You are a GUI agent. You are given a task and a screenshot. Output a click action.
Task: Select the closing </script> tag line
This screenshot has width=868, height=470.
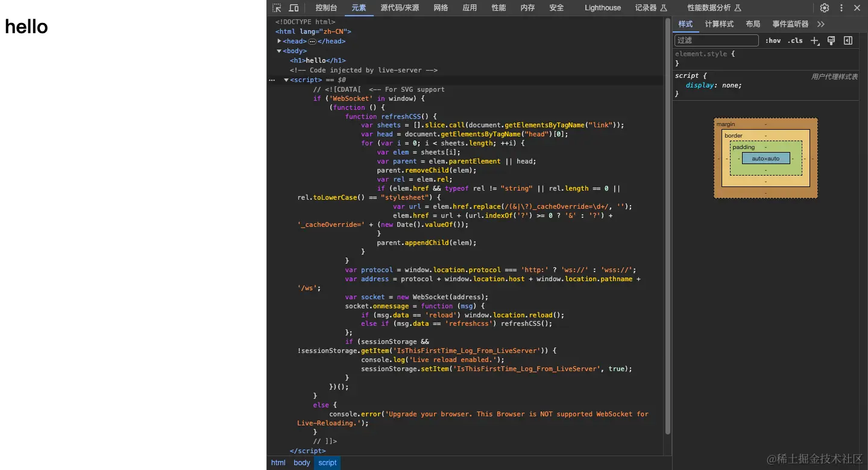[x=307, y=451]
